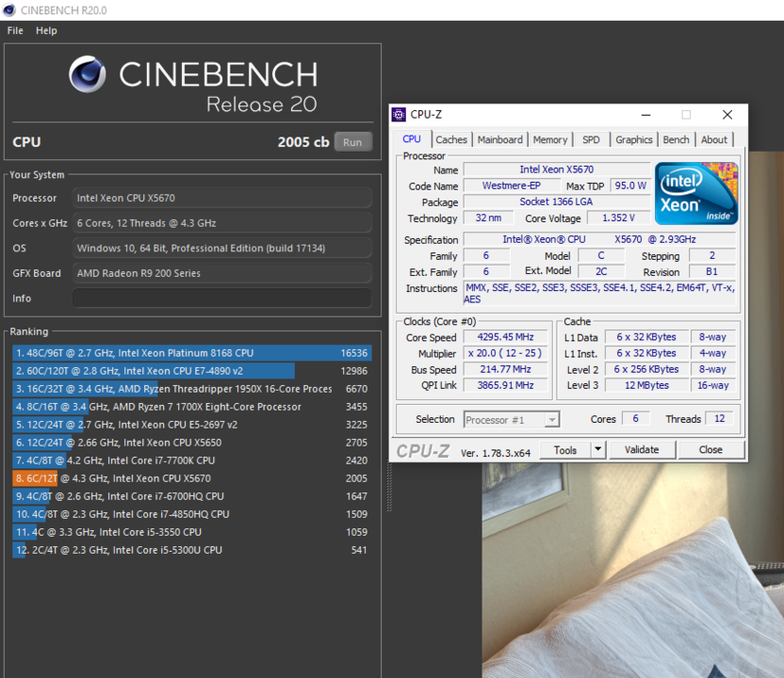784x678 pixels.
Task: Open the File menu in Cinebench
Action: pyautogui.click(x=15, y=30)
